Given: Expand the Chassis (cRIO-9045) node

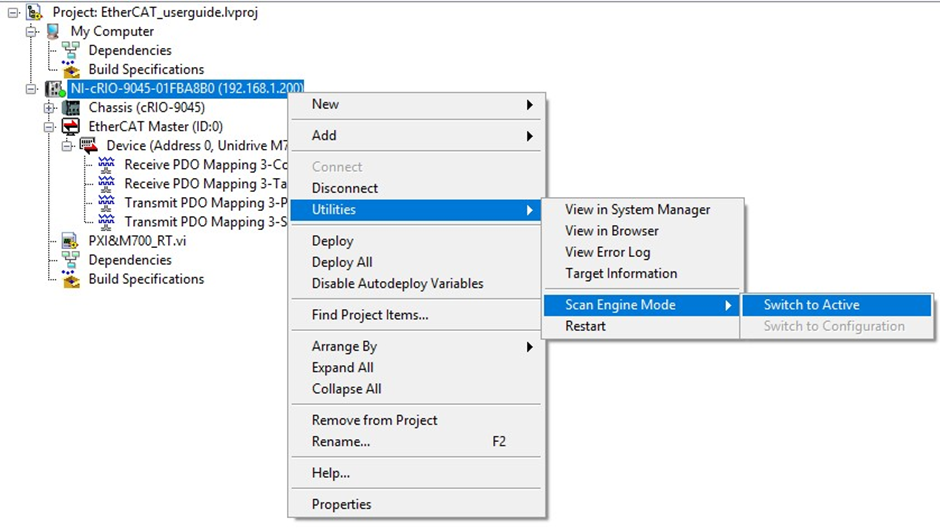Looking at the screenshot, I should point(49,108).
